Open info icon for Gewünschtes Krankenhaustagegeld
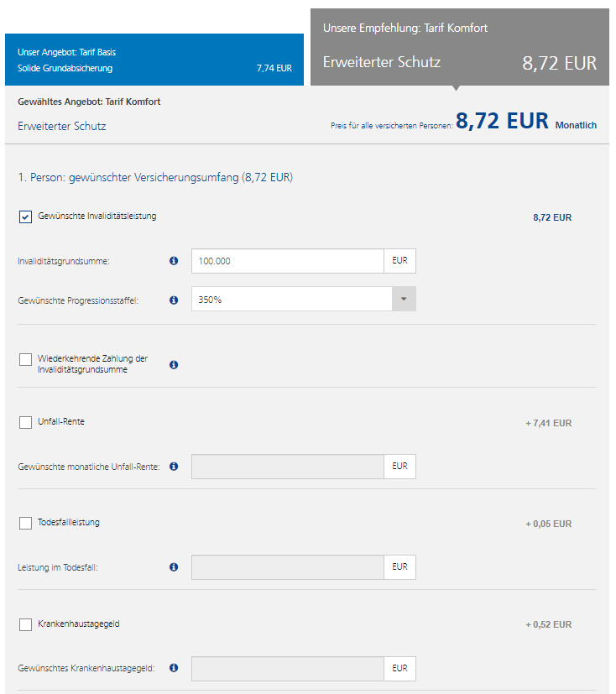 (x=174, y=667)
